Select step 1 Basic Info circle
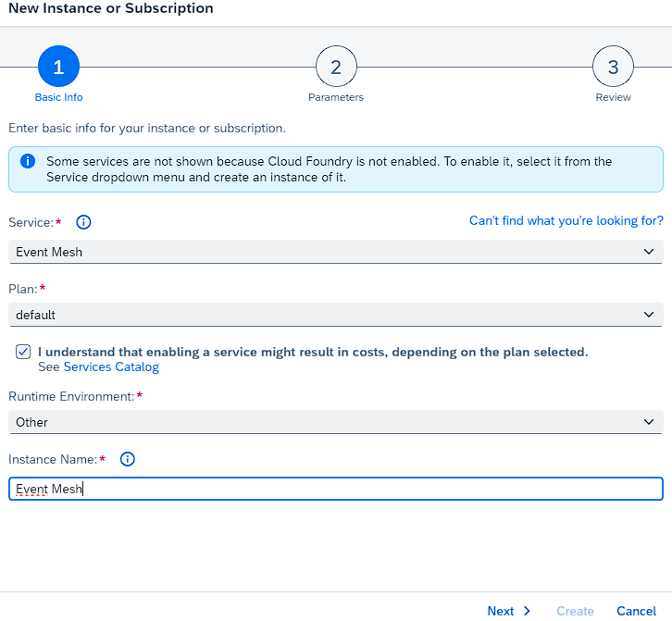 point(58,67)
